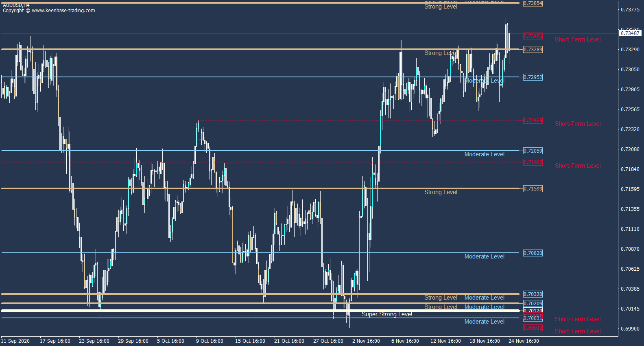
Task: Click Strong Level label under the 0.73854 line
Action: click(x=441, y=7)
